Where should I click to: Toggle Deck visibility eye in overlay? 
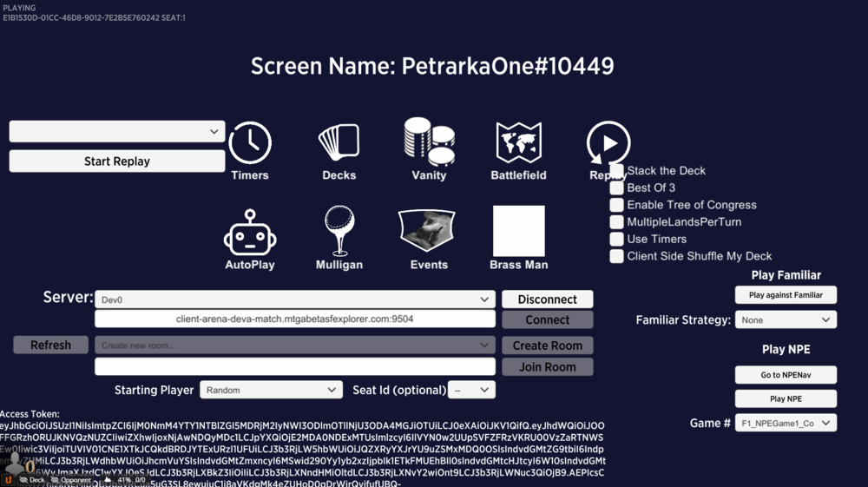[23, 480]
